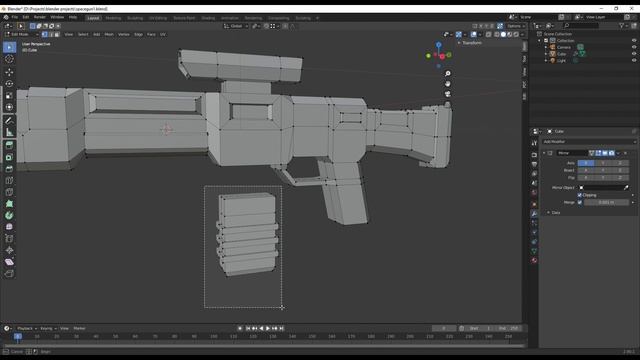Select the Knife tool
Image resolution: width=640 pixels, height=360 pixels.
[x=9, y=192]
